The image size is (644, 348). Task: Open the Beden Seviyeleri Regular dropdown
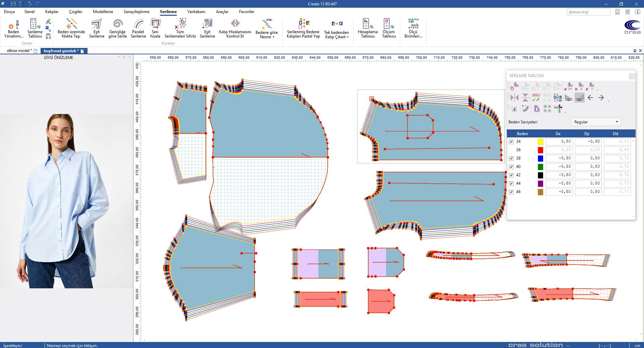[596, 122]
